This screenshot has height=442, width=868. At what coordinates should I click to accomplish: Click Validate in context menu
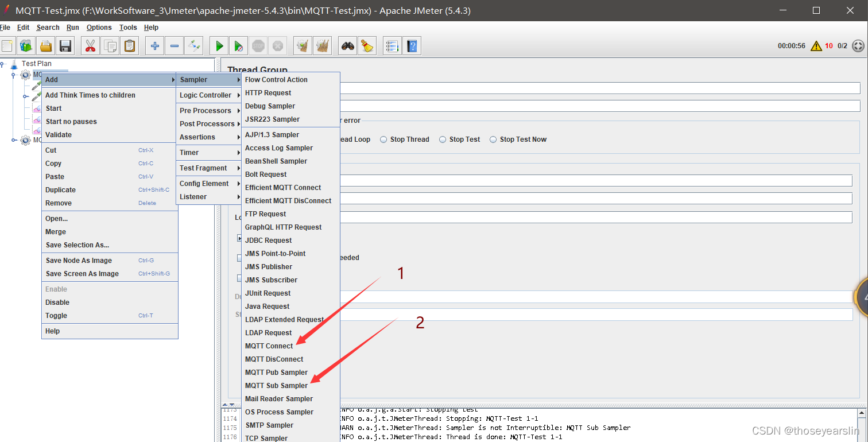110,135
